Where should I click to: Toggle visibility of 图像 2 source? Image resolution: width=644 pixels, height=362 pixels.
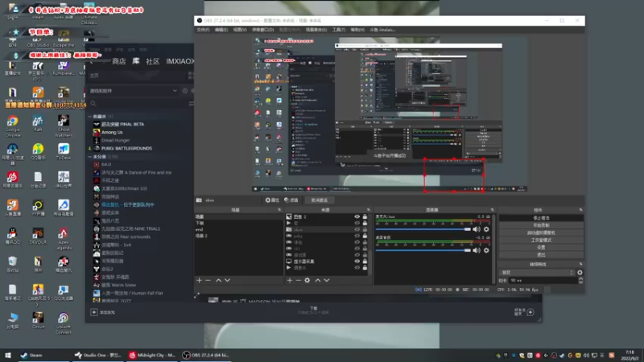click(357, 216)
